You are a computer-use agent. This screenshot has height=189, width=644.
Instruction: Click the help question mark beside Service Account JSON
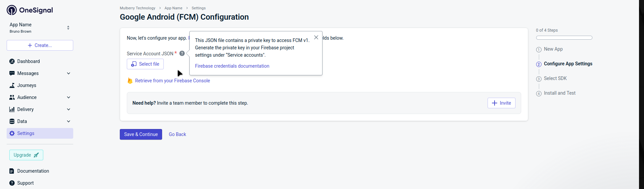pyautogui.click(x=182, y=53)
